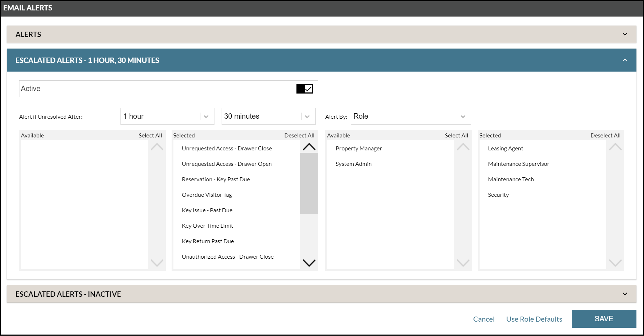
Task: Select Security role
Action: pyautogui.click(x=498, y=195)
